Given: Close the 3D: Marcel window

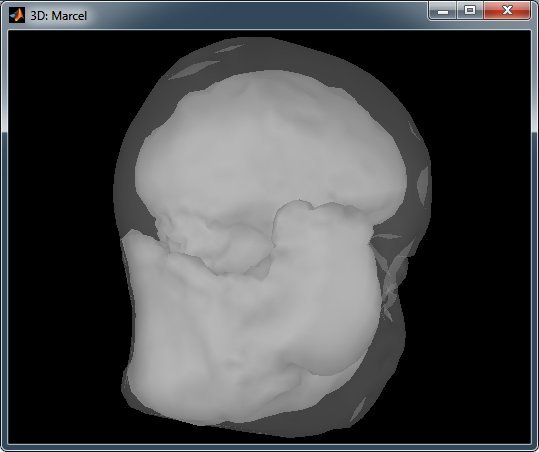Looking at the screenshot, I should click(x=507, y=11).
